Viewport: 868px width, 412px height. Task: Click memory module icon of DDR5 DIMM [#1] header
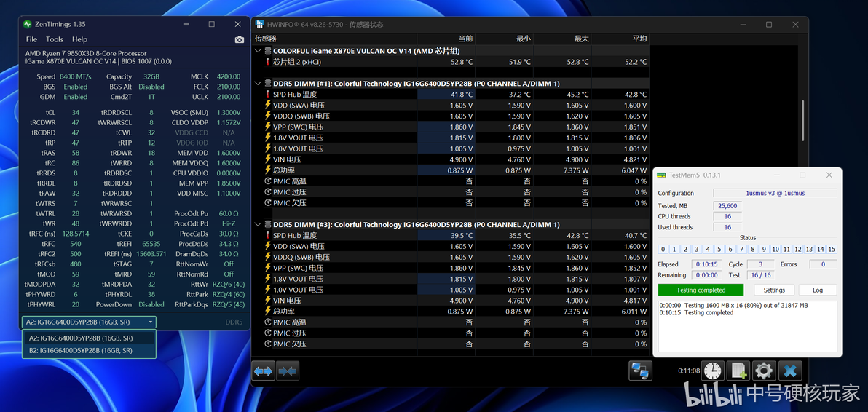268,84
